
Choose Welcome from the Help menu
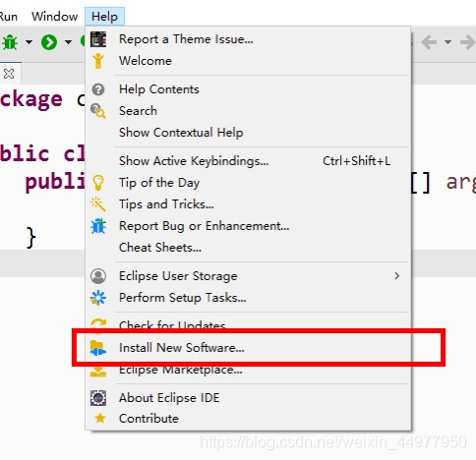click(146, 61)
